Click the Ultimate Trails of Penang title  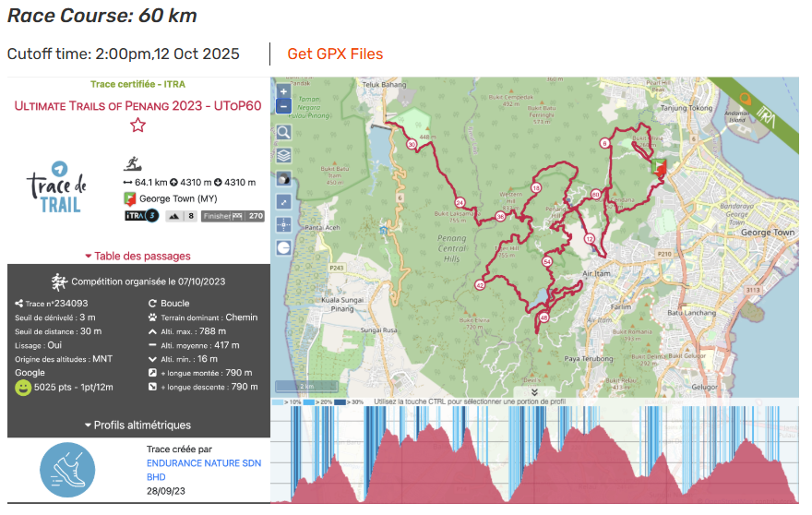tap(137, 105)
